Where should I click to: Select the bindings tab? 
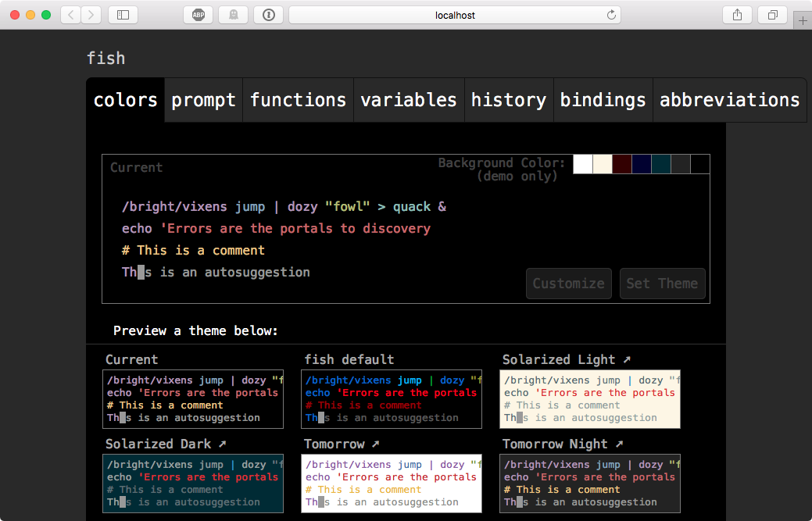coord(603,100)
